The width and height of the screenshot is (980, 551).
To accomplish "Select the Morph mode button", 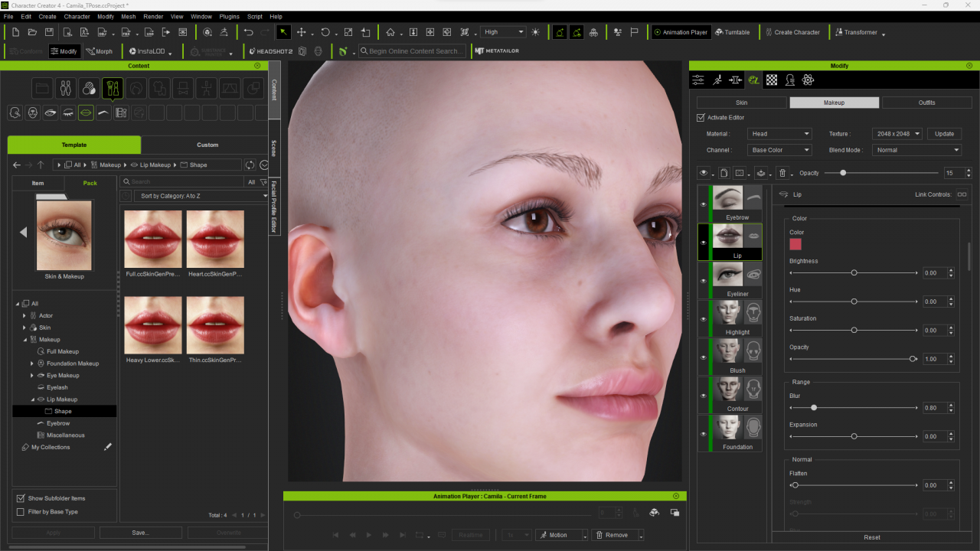I will tap(99, 51).
